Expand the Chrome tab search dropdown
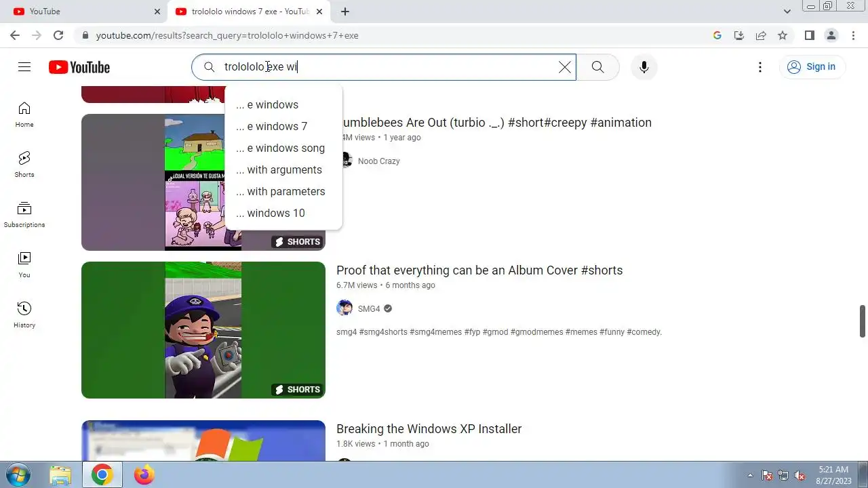Screen dimensions: 868x488 (787, 12)
